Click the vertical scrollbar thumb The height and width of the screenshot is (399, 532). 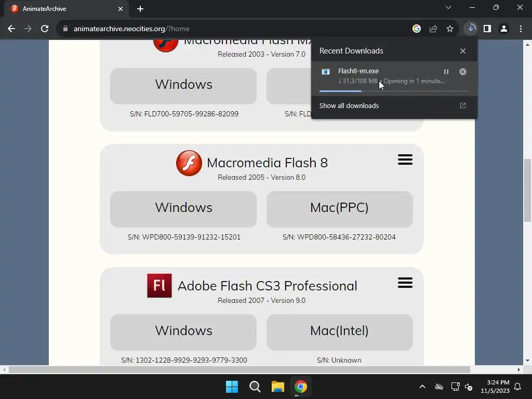click(528, 190)
